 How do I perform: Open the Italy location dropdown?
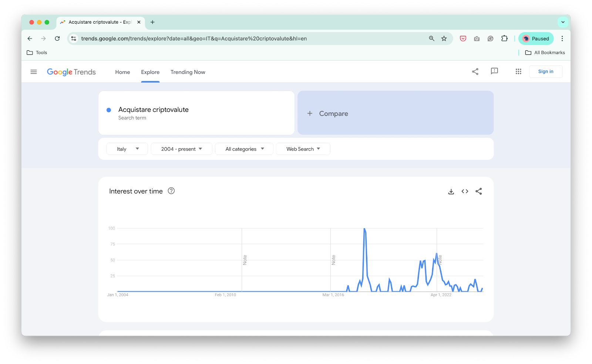pyautogui.click(x=127, y=149)
